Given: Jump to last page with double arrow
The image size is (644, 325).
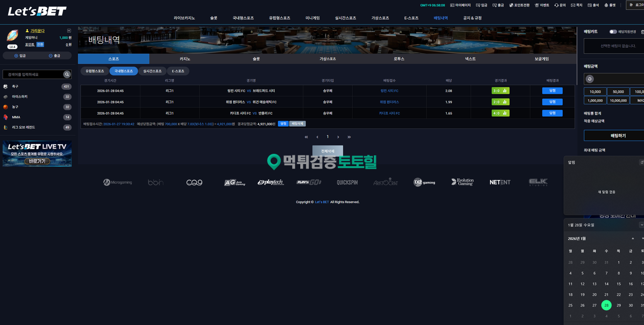Looking at the screenshot, I should [x=349, y=137].
